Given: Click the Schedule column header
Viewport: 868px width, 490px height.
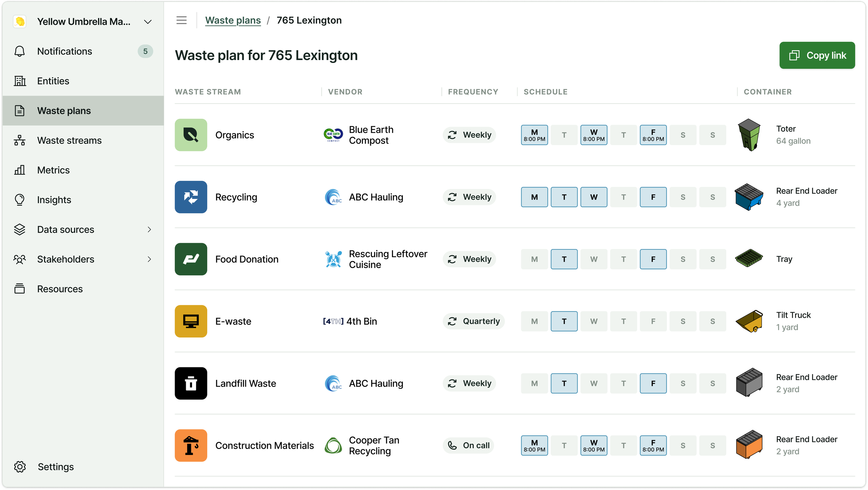Looking at the screenshot, I should coord(545,92).
